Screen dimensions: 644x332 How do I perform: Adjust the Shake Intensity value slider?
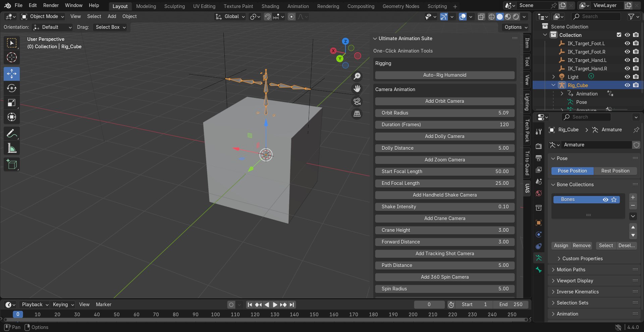click(444, 207)
